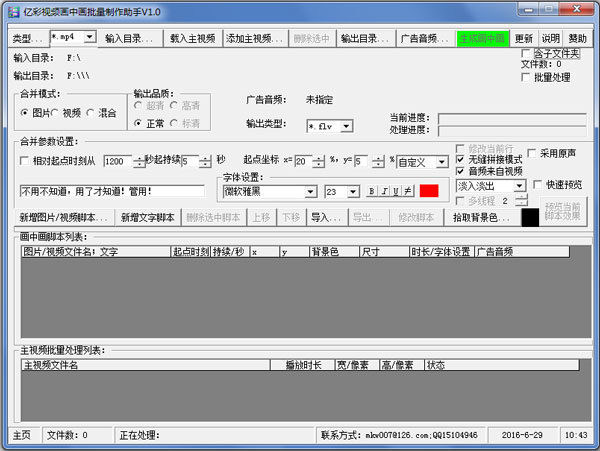Click the 新增文字脚本 button
600x451 pixels.
[x=147, y=217]
